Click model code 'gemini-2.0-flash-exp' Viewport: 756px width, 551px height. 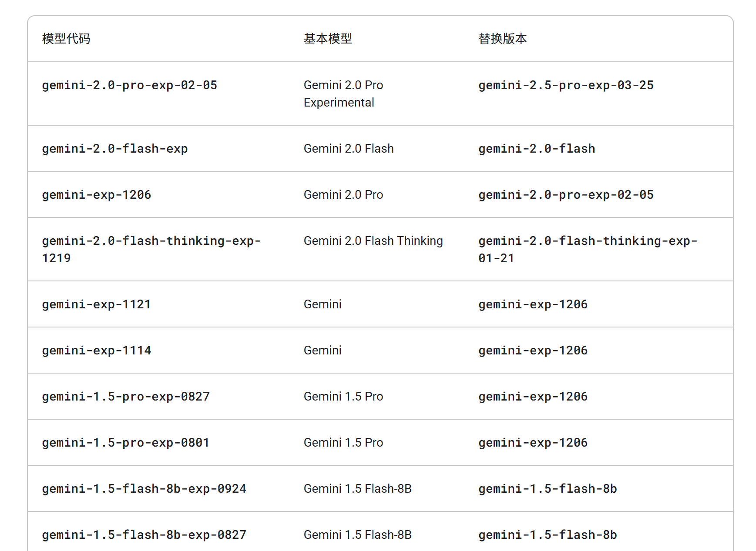115,149
